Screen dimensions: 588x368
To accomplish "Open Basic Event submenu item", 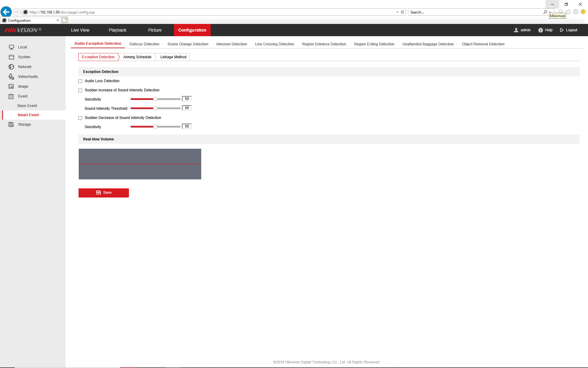I will tap(27, 106).
